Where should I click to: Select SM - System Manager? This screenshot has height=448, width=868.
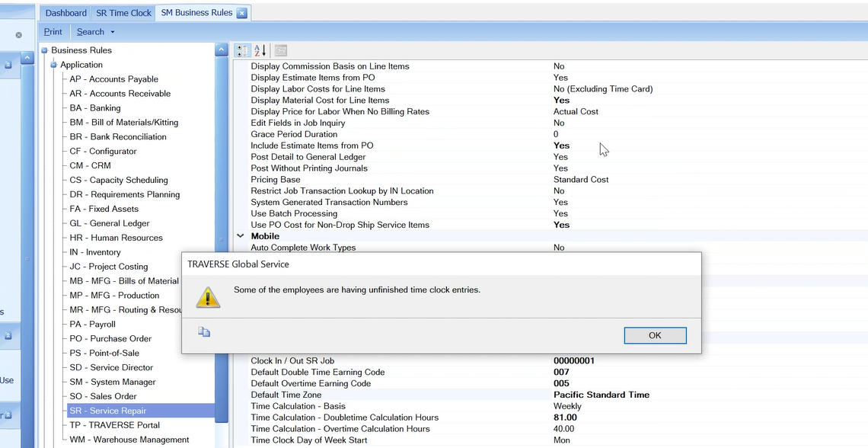tap(113, 382)
